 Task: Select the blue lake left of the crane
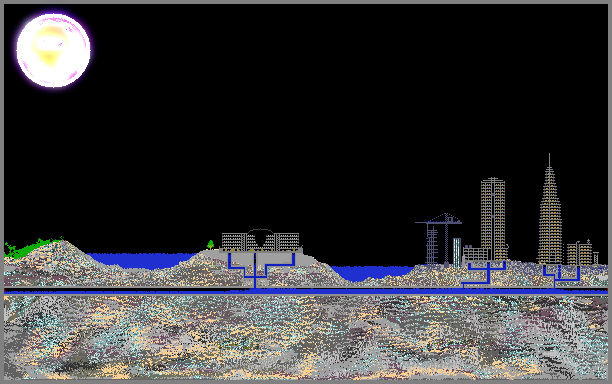(371, 272)
